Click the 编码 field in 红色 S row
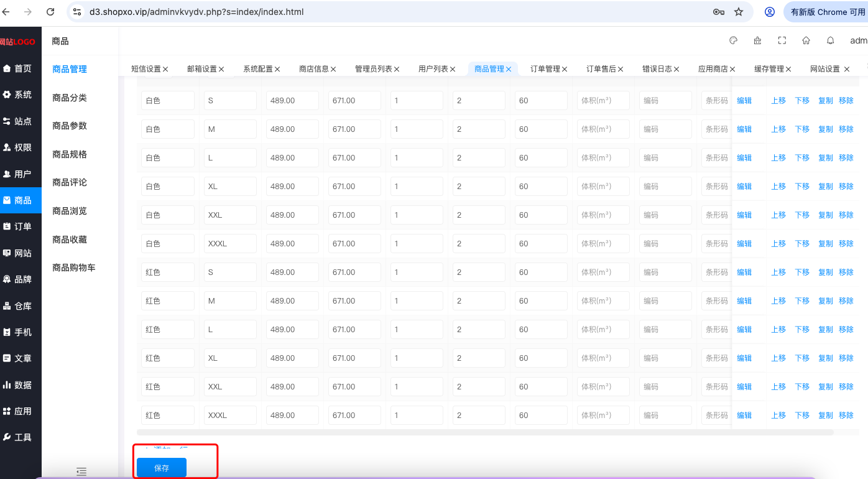The image size is (868, 479). click(x=665, y=272)
